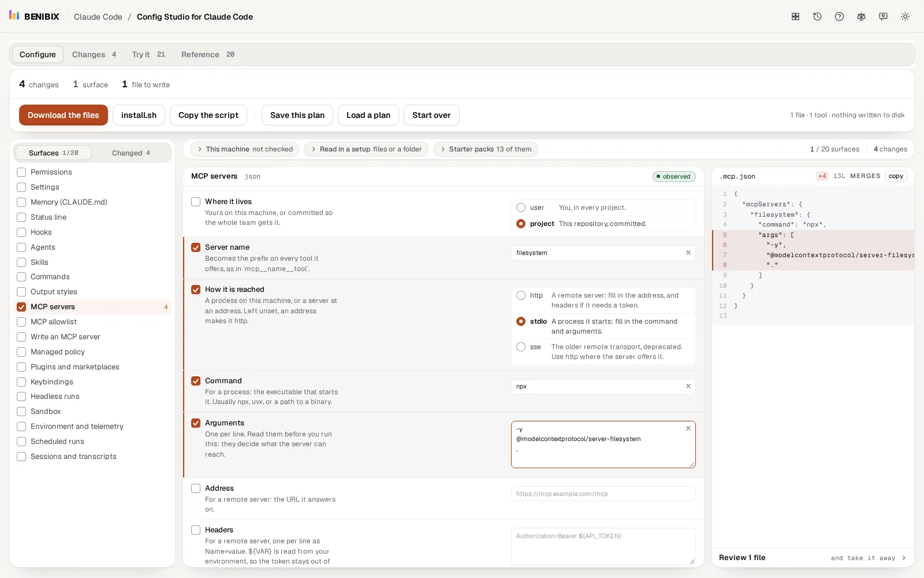Open the feedback heart chat icon
The width and height of the screenshot is (924, 578).
pyautogui.click(x=883, y=17)
